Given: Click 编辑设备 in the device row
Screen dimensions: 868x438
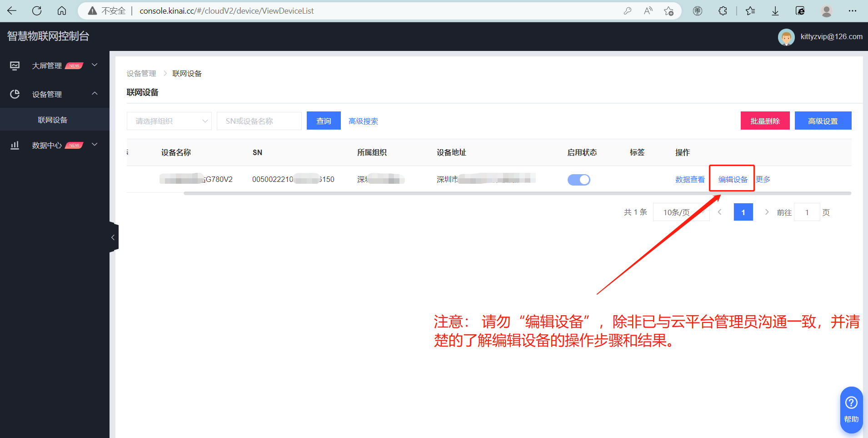Looking at the screenshot, I should (x=733, y=179).
